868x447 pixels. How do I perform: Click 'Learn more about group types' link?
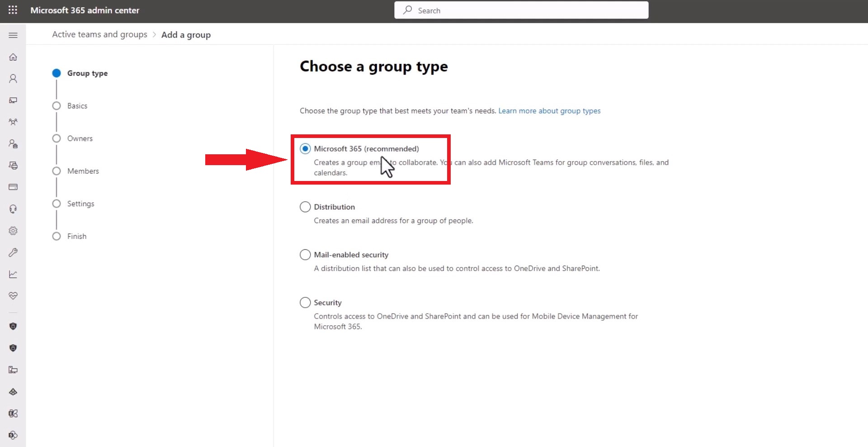[x=549, y=111]
